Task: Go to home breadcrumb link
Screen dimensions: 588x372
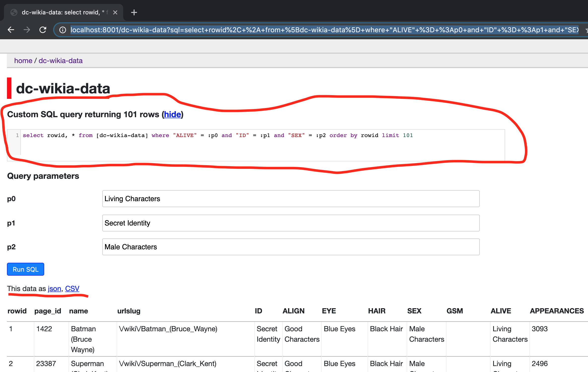Action: click(x=23, y=61)
